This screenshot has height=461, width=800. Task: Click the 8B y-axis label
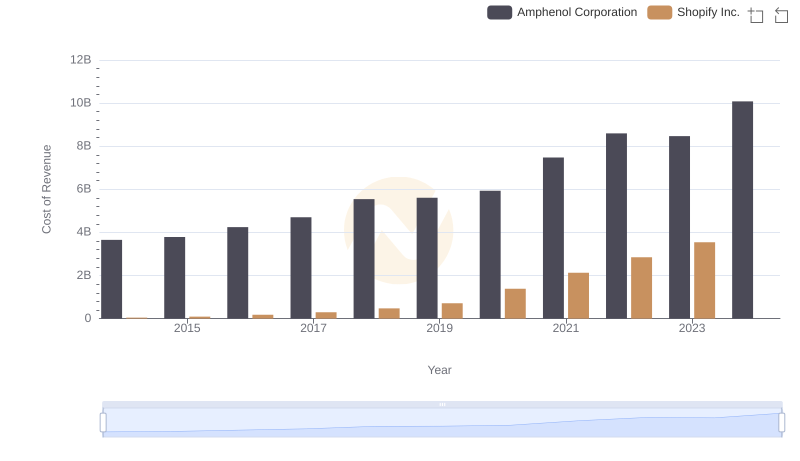84,146
